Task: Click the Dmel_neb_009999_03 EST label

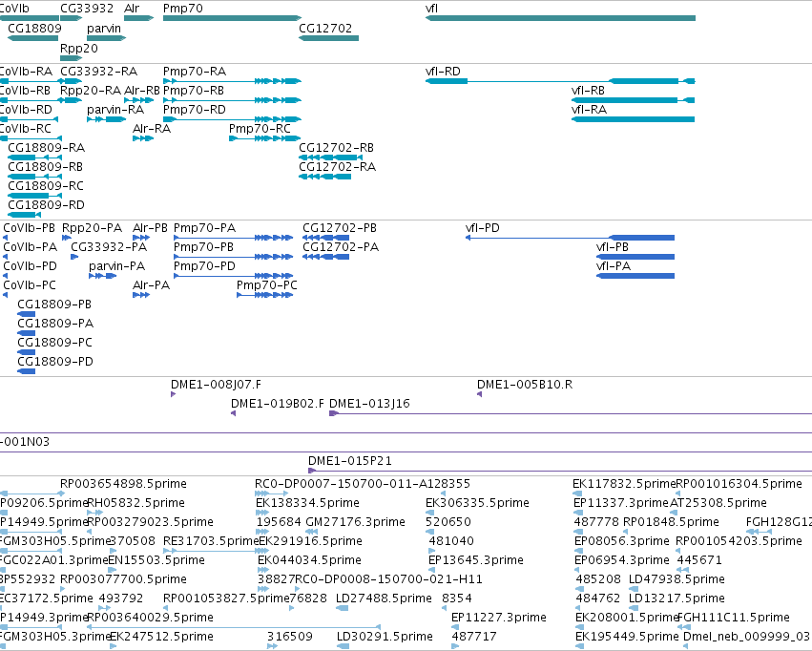Action: point(747,636)
